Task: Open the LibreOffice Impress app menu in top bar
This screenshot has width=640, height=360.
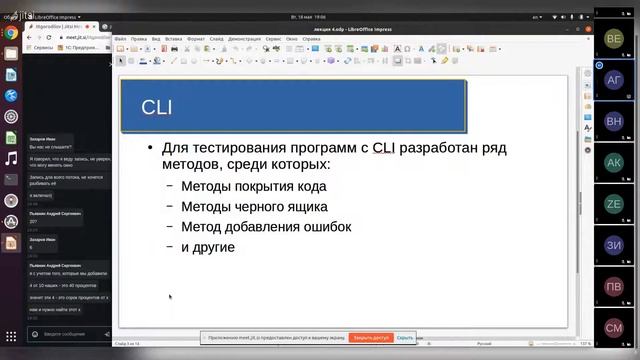Action: coord(58,17)
